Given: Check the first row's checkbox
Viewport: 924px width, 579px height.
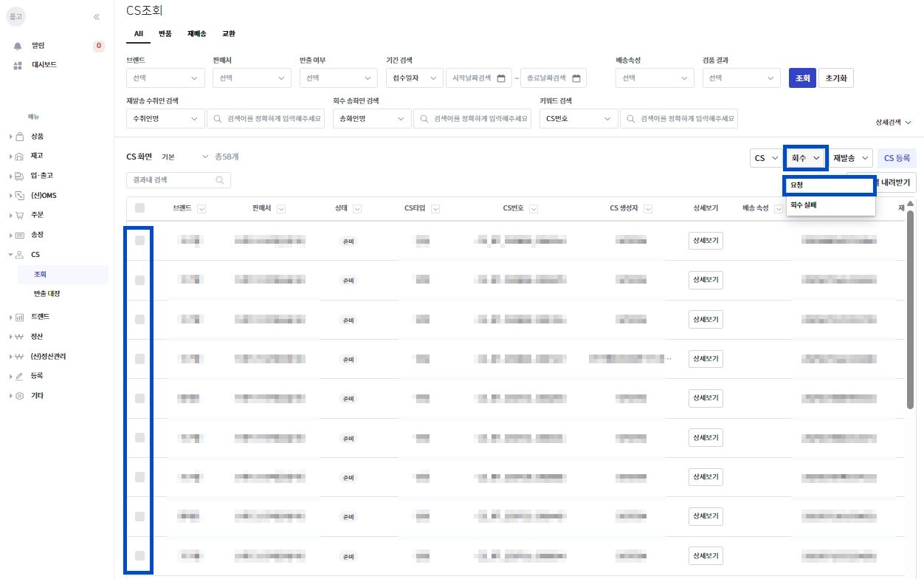Looking at the screenshot, I should tap(139, 240).
